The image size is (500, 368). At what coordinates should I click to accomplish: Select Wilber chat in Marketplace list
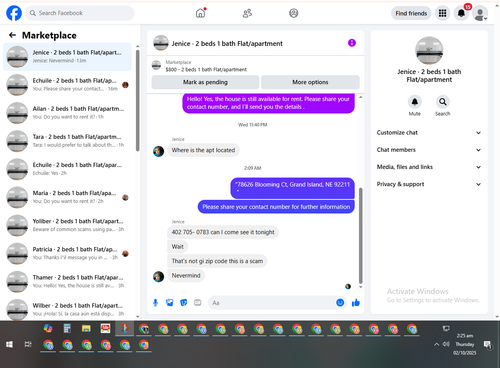pyautogui.click(x=67, y=309)
